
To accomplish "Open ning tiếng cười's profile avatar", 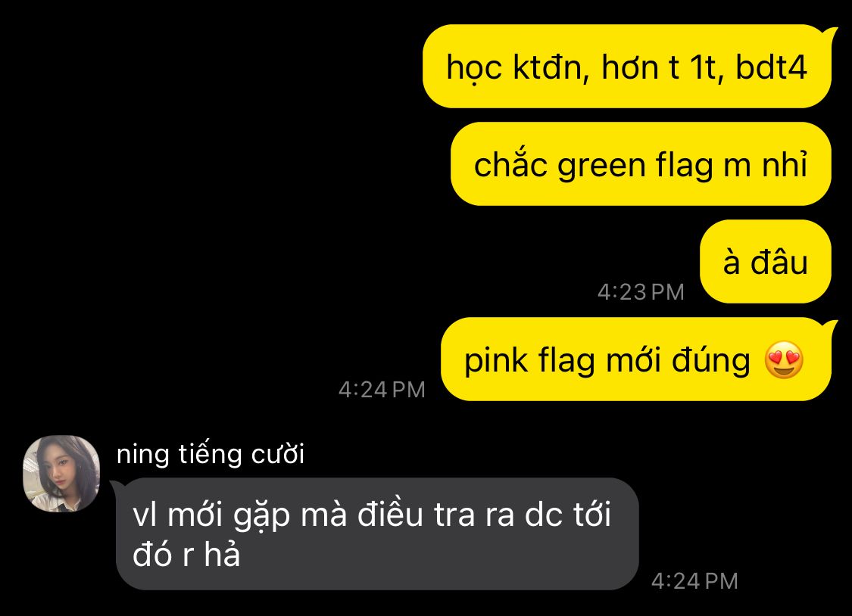I will click(x=61, y=473).
